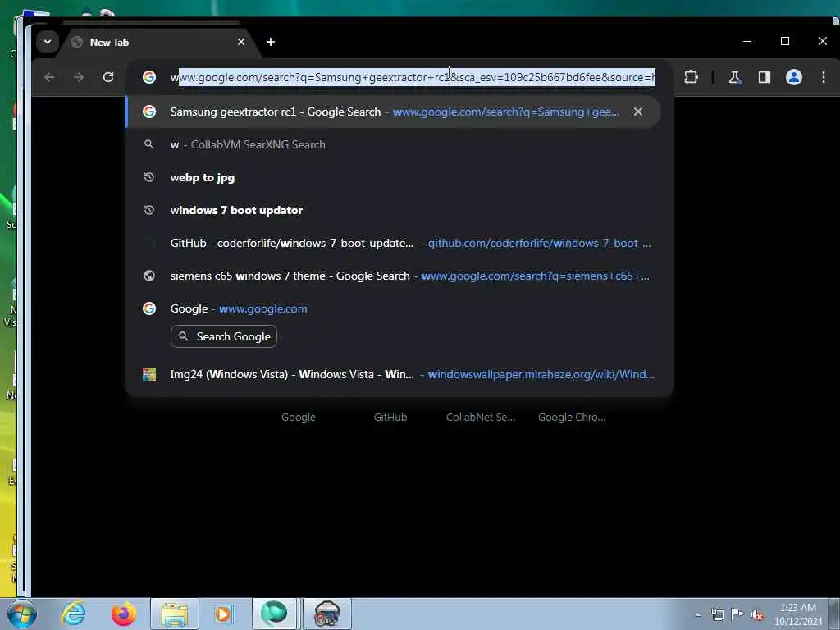
Task: Click magnifier icon beside CollabVM SearXNG suggestion
Action: tap(149, 144)
